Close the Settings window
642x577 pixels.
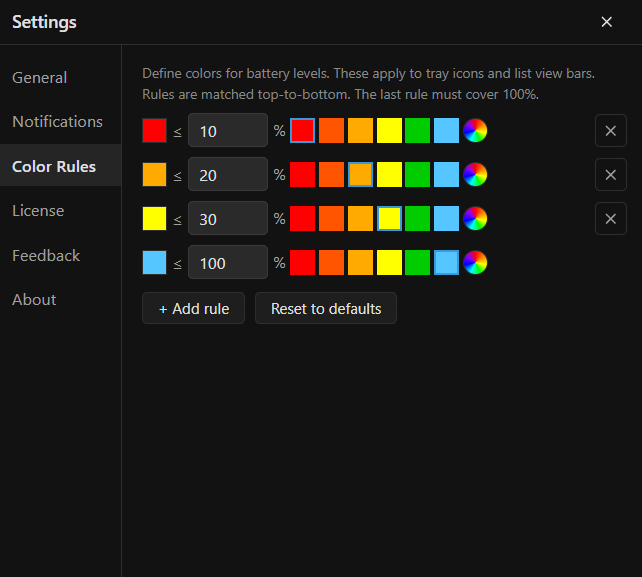(x=606, y=22)
